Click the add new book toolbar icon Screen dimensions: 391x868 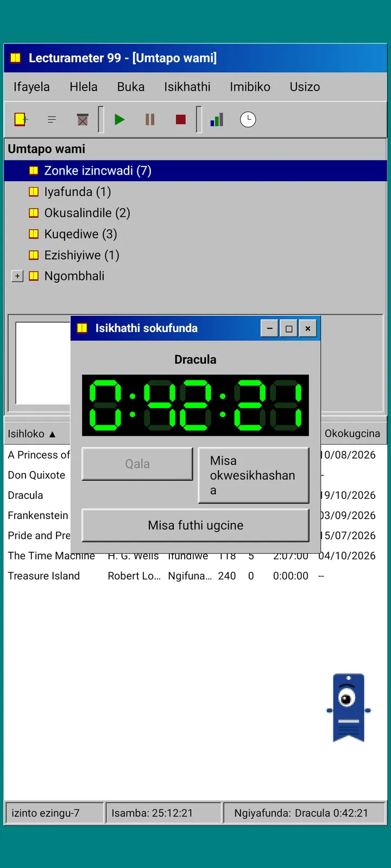[21, 119]
